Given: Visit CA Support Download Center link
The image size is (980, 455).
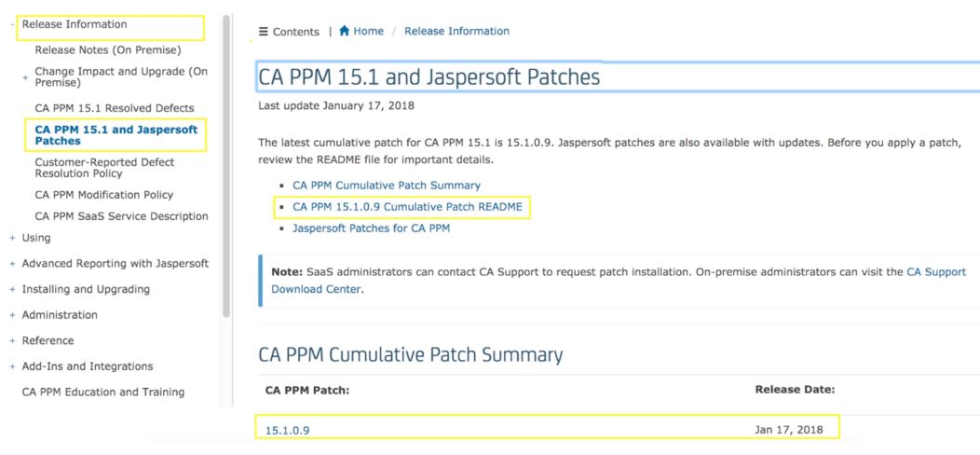Looking at the screenshot, I should point(619,281).
